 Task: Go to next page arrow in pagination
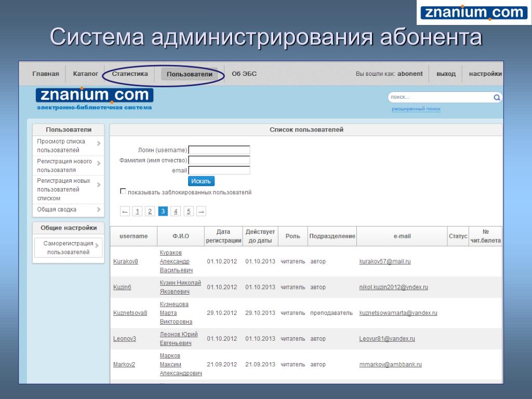pos(201,211)
